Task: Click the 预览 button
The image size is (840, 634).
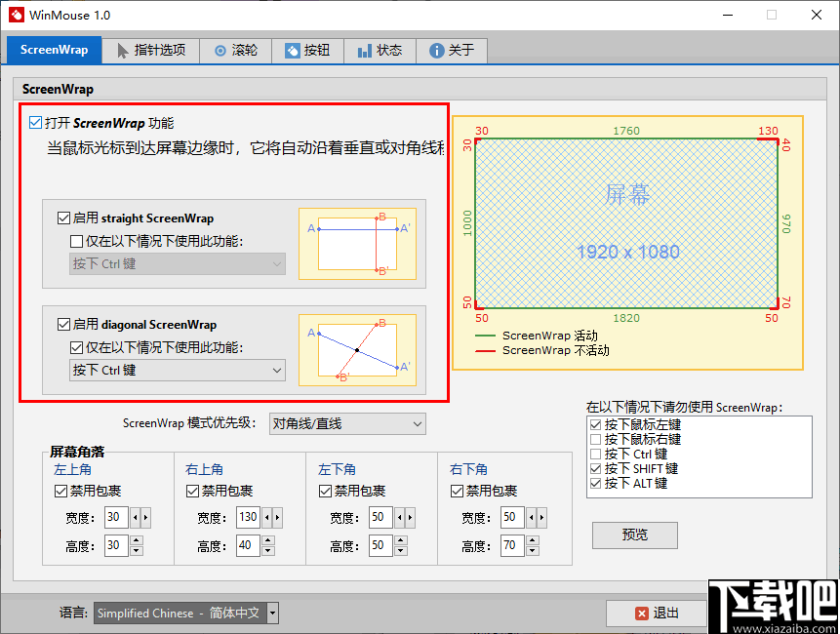Action: (634, 535)
